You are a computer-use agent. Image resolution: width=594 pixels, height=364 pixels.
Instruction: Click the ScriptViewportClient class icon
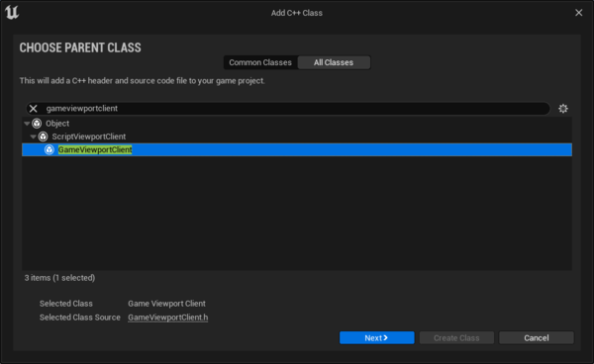(44, 136)
